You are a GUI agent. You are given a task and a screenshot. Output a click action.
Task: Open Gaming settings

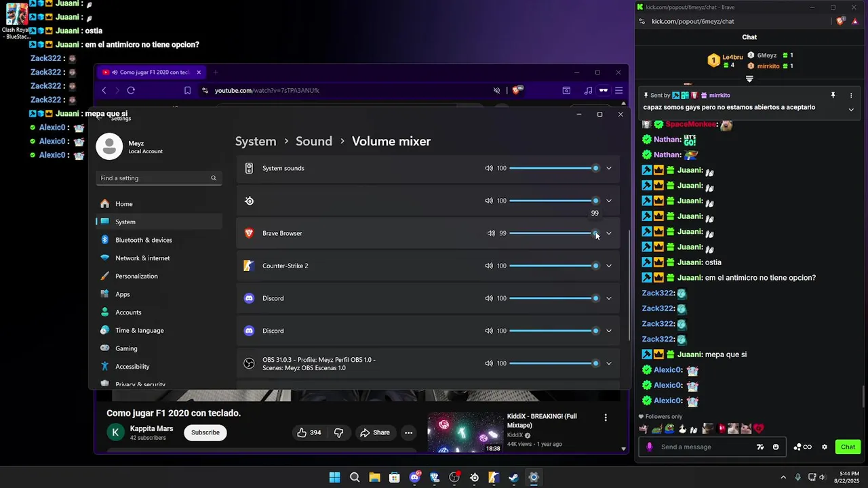coord(159,348)
